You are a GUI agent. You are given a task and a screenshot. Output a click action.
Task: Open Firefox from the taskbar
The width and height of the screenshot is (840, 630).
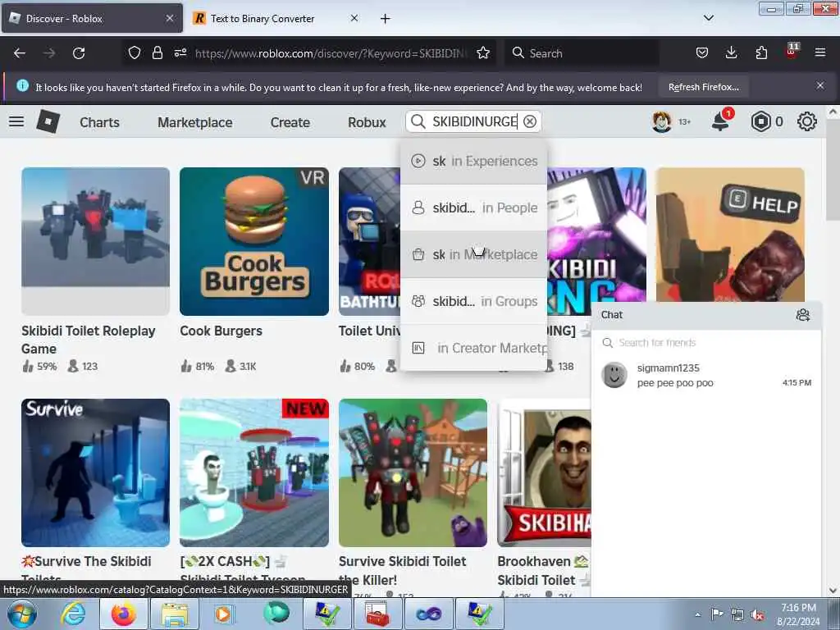click(124, 614)
